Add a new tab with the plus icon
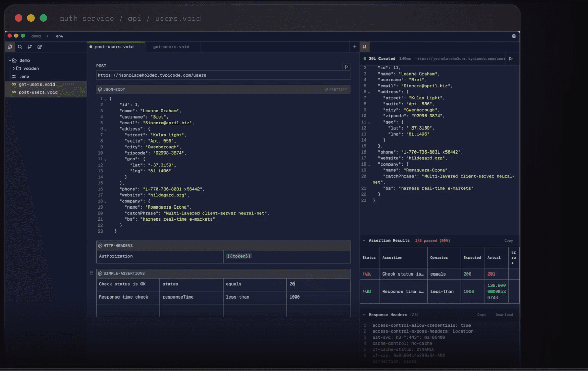 (x=354, y=47)
